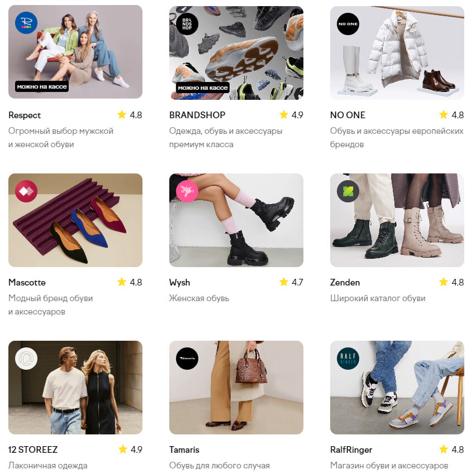Open the Zenden store name link
The height and width of the screenshot is (474, 476).
pos(345,282)
